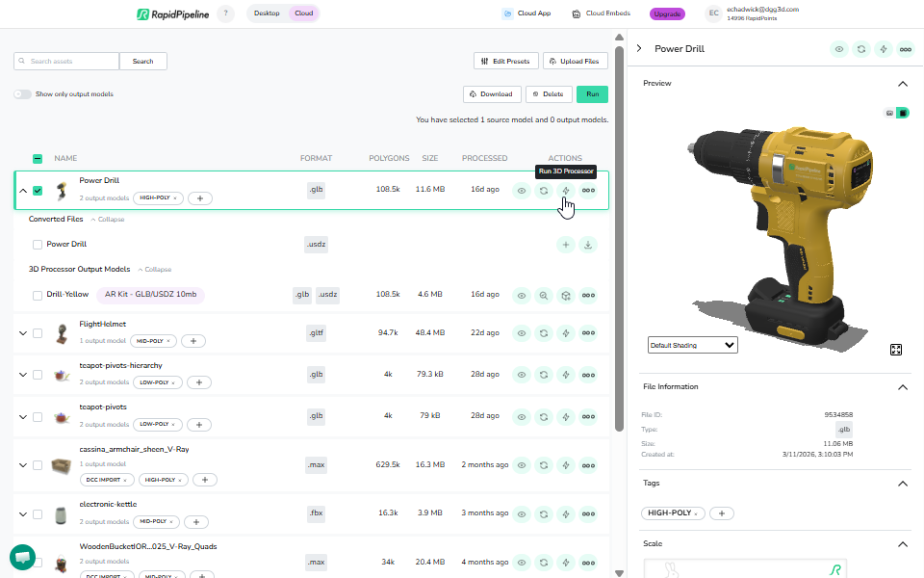Switch to the Desktop tab
Viewport: 924px width, 578px height.
pos(267,13)
